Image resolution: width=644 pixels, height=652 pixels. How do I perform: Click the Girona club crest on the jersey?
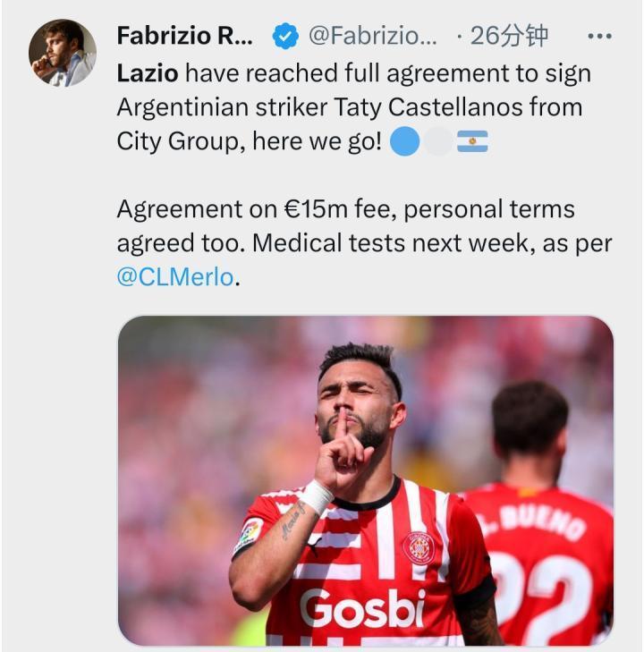(x=417, y=546)
